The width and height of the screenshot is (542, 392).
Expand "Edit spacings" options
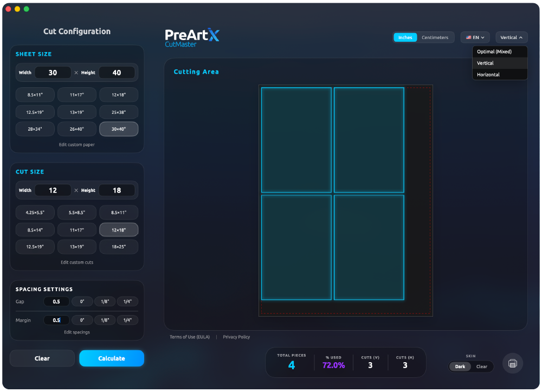coord(76,332)
